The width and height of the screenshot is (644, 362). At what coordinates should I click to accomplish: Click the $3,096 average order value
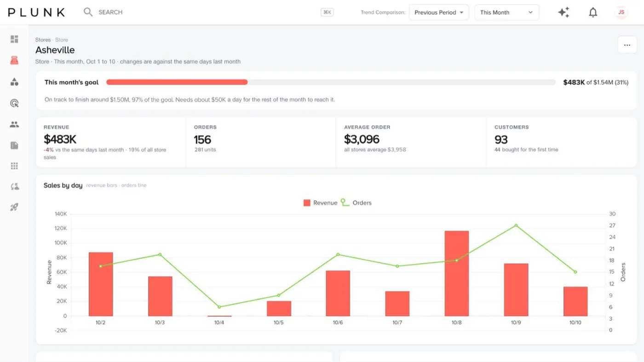(x=362, y=139)
